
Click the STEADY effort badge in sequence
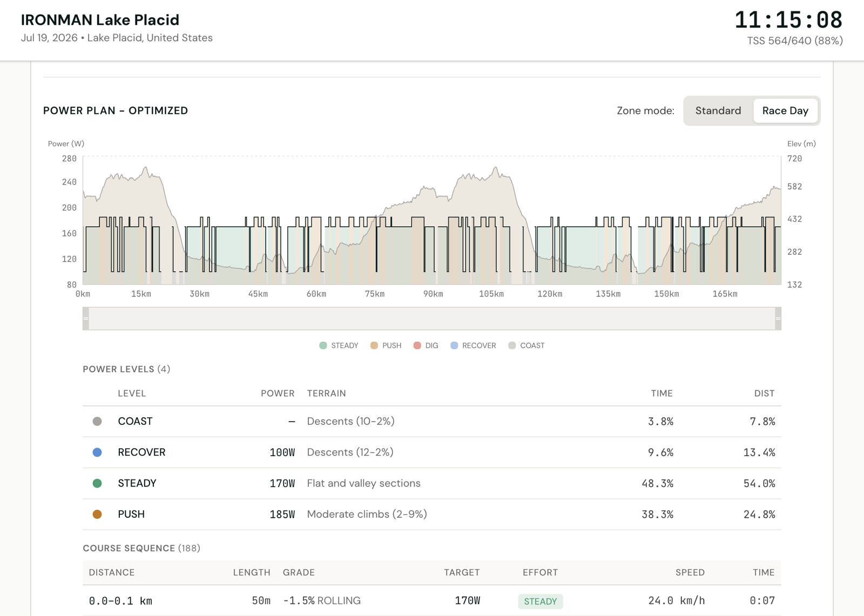540,601
